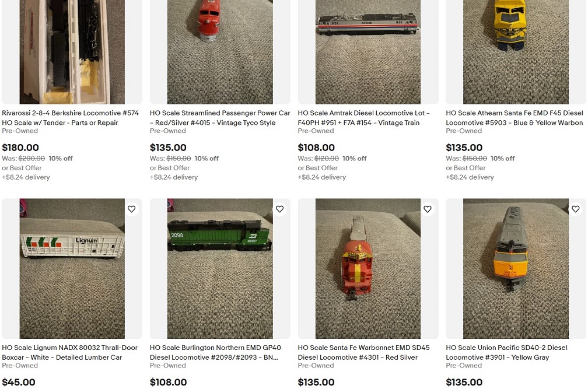Open Santa Fe Warbonnet EMD SD45 title
588x389 pixels.
pyautogui.click(x=364, y=352)
